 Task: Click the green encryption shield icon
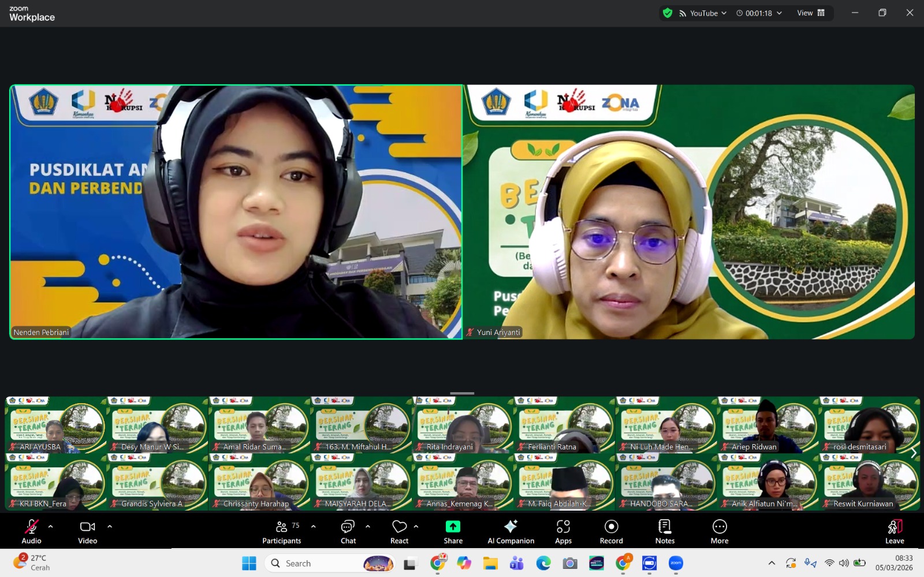tap(668, 13)
